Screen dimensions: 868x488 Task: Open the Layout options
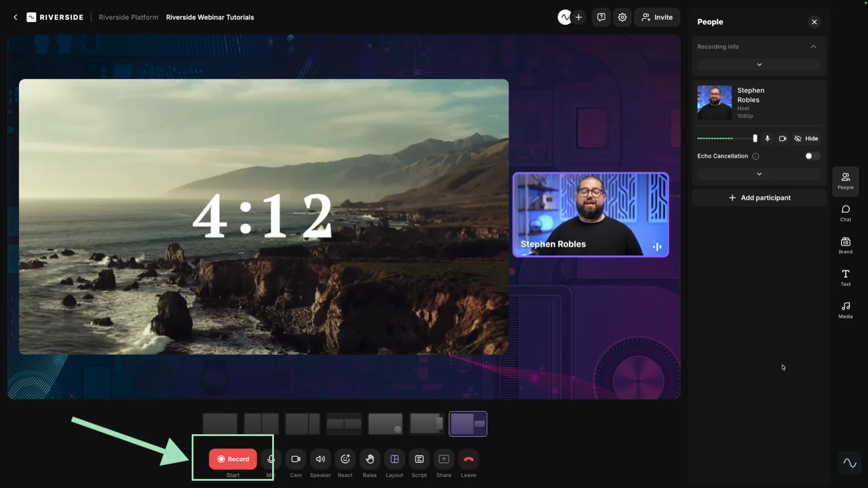coord(394,459)
